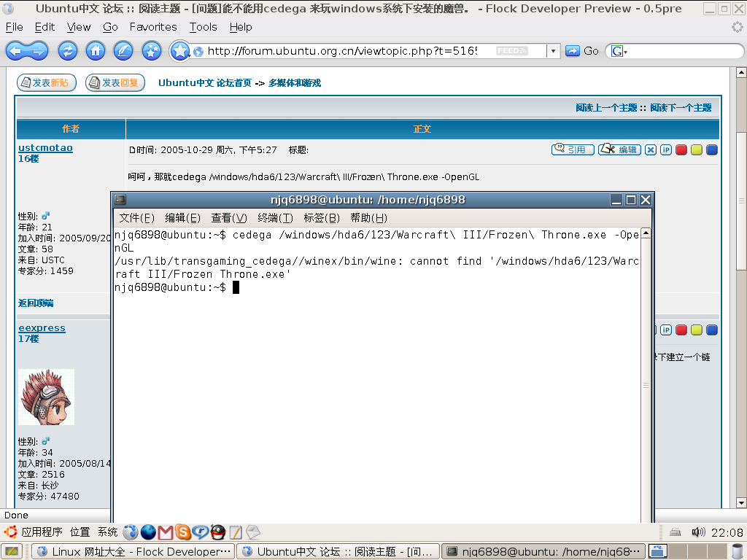Star this page using the URL bar star
747x560 pixels.
tap(179, 51)
